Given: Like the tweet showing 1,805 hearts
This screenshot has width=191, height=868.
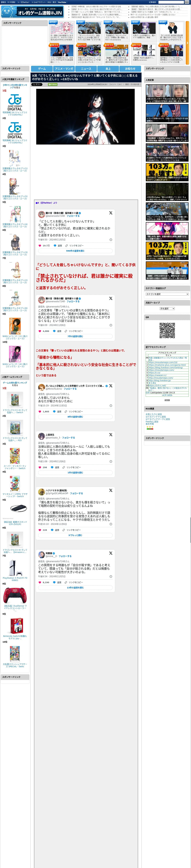Looking at the screenshot, I should tap(40, 411).
